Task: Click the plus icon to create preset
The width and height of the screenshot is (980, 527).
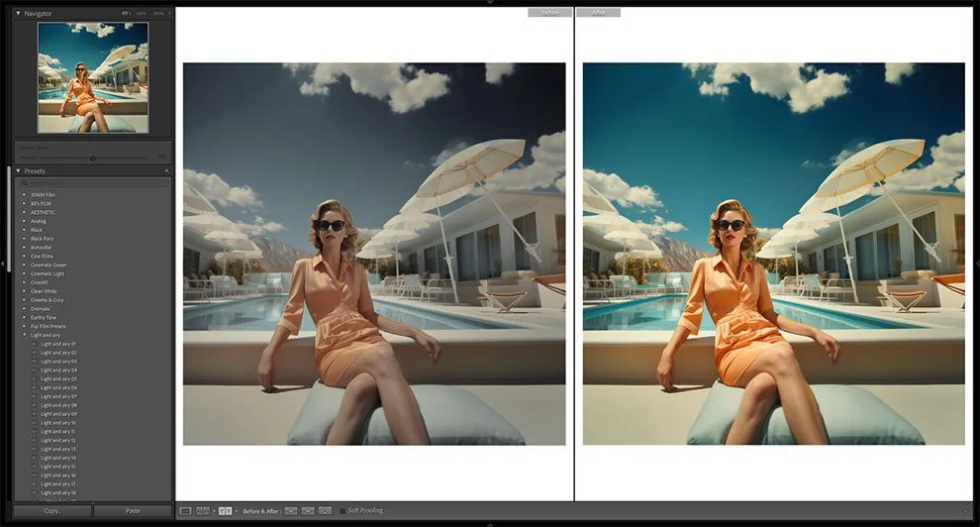Action: tap(167, 171)
